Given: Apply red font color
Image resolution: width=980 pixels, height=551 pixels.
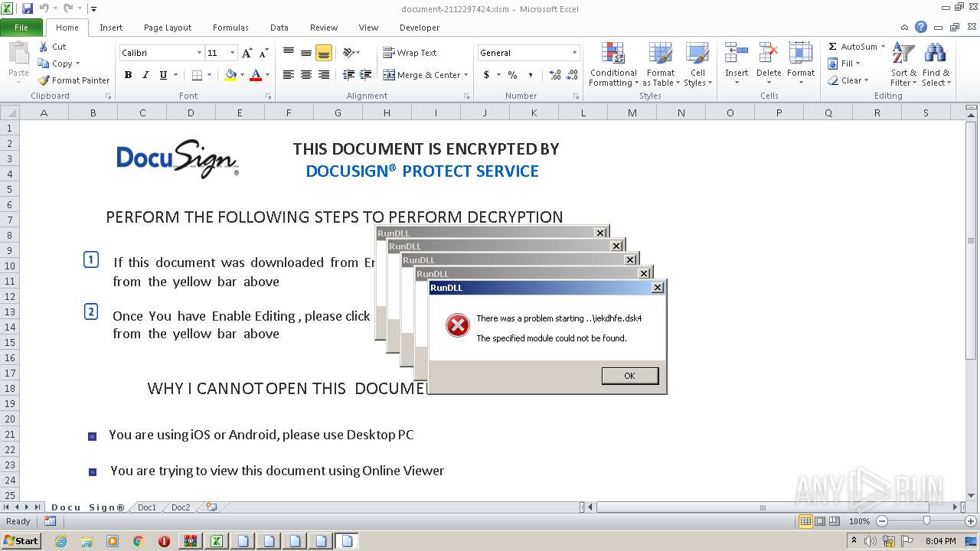Looking at the screenshot, I should click(x=256, y=75).
